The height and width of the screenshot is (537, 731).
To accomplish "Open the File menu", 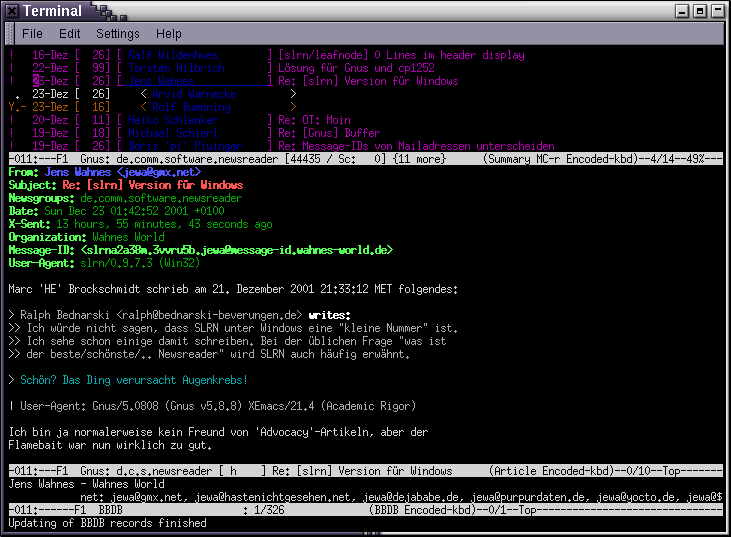I will pos(32,34).
